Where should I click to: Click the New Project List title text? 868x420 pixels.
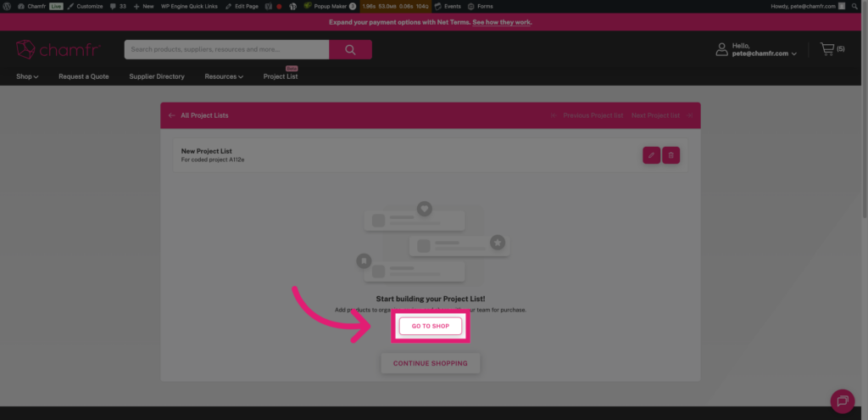[x=207, y=151]
